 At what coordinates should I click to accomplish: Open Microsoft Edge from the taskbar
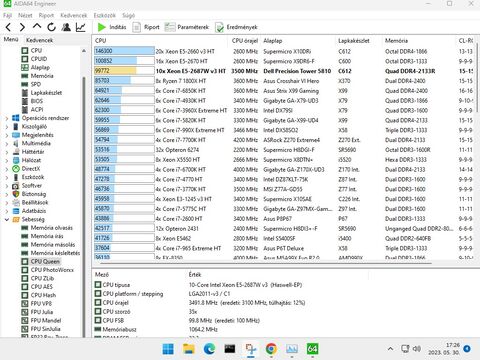(209, 349)
